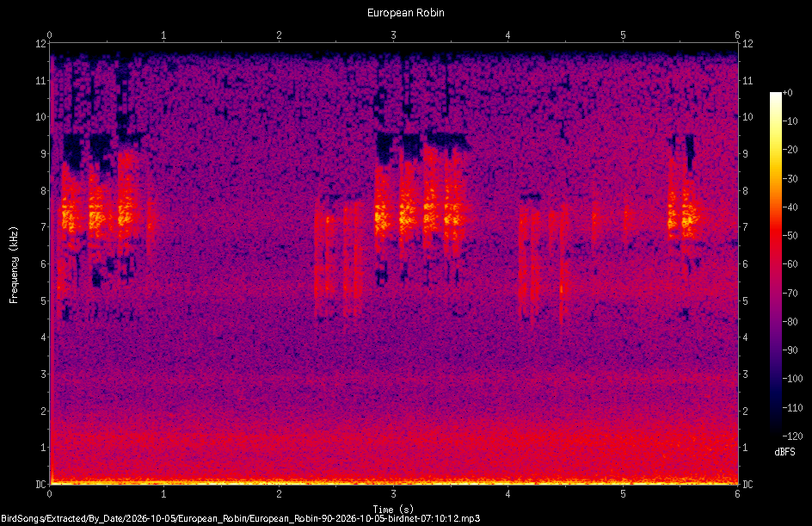The height and width of the screenshot is (526, 812).
Task: Click the -30 color scale value
Action: click(790, 179)
